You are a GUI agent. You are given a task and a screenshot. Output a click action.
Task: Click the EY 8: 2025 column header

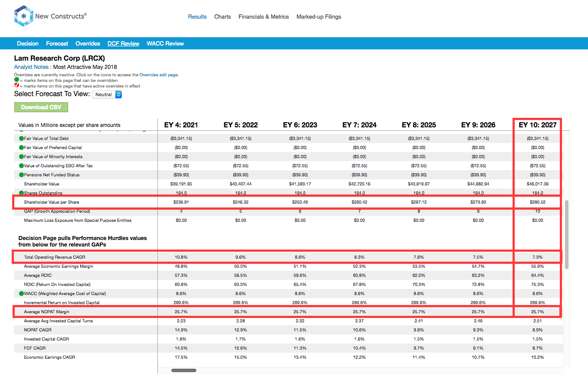coord(419,125)
